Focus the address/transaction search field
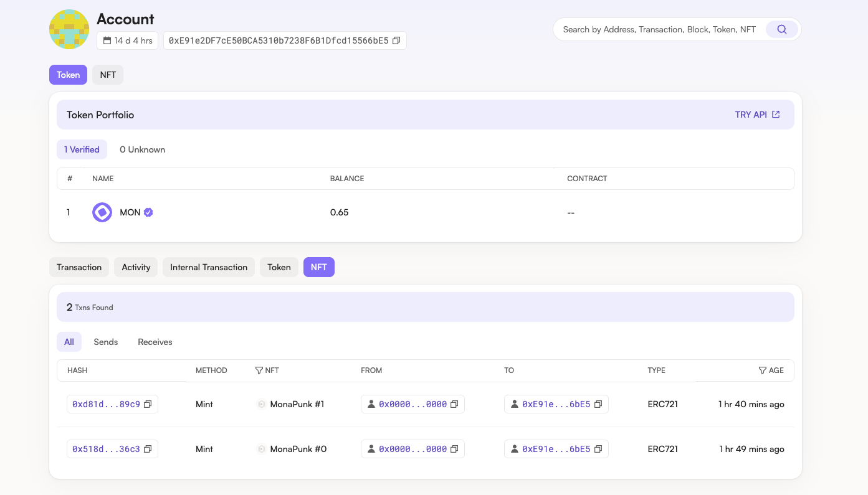Viewport: 868px width, 495px height. [659, 29]
